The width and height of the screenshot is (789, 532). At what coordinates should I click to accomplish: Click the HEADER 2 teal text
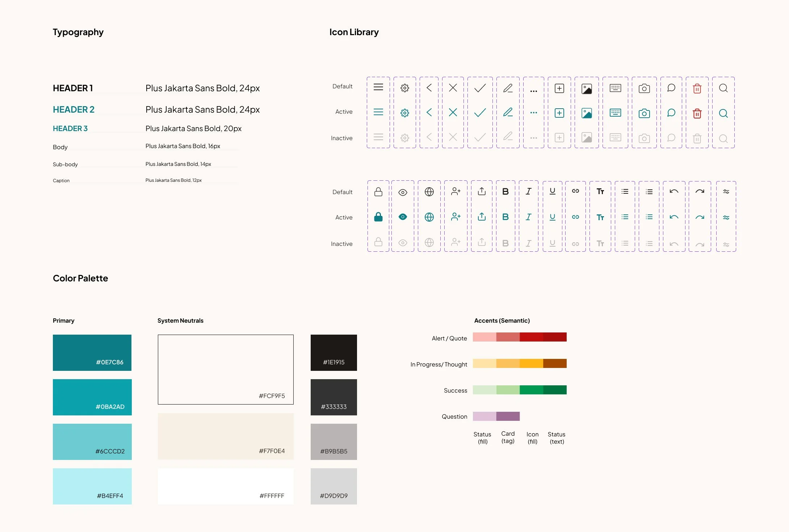tap(74, 109)
